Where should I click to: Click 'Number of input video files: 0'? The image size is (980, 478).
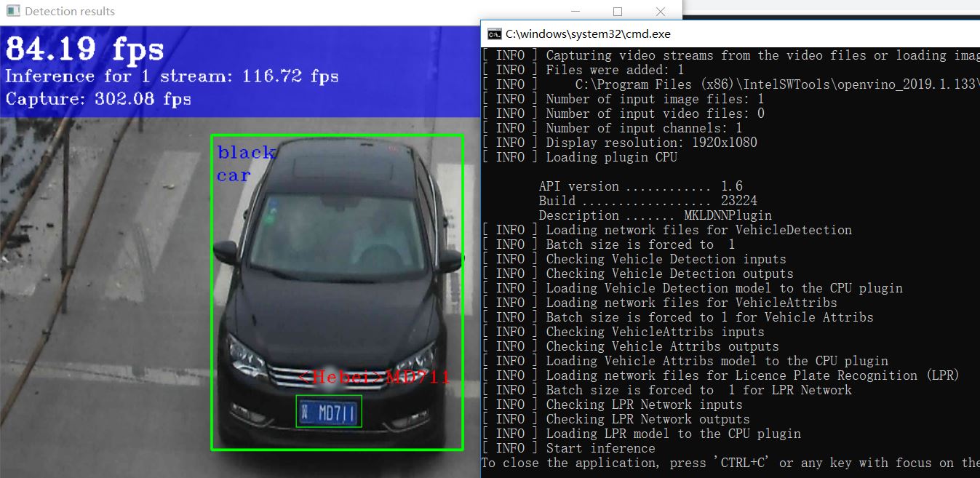[623, 113]
